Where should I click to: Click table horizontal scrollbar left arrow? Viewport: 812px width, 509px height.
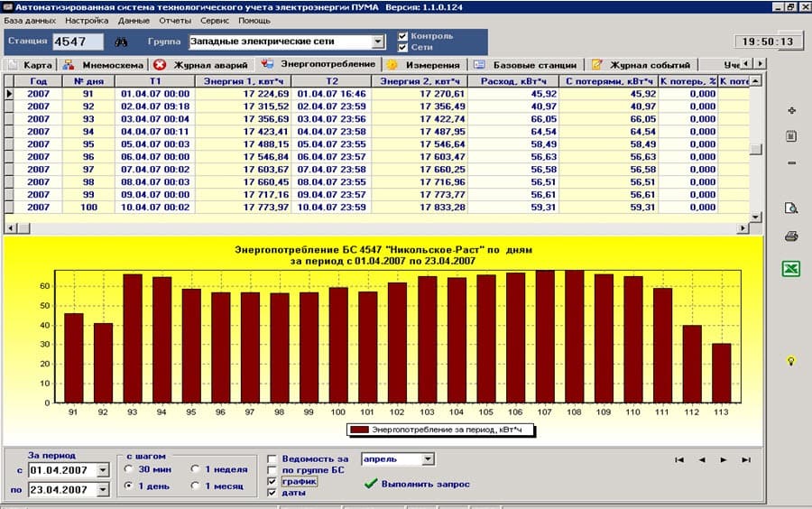point(10,228)
